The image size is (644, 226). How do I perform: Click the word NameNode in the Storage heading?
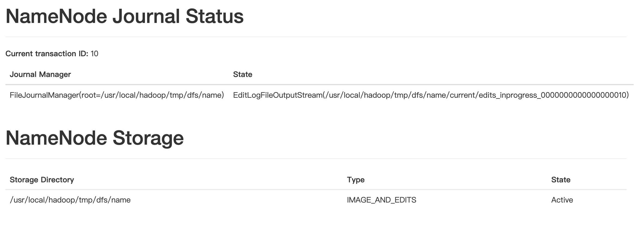pos(56,138)
